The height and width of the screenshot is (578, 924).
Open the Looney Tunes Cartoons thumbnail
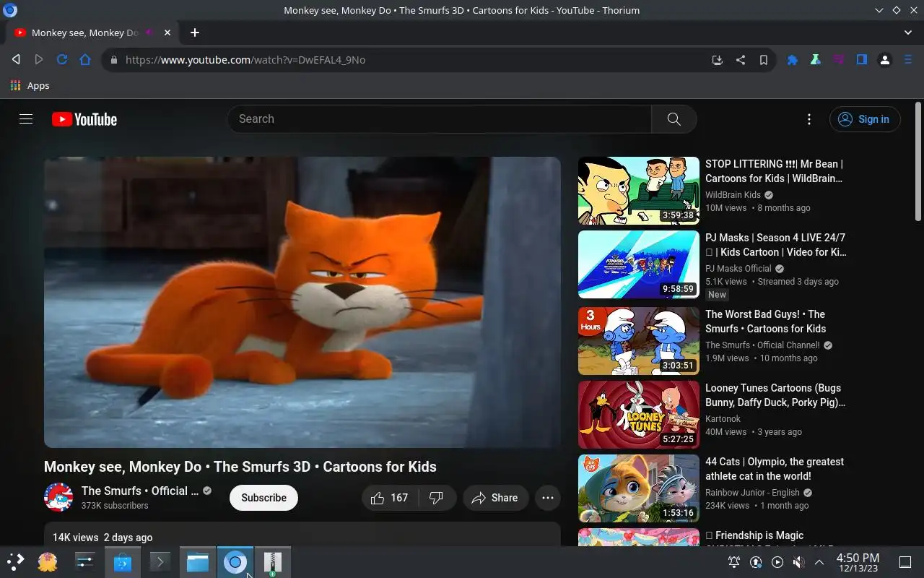(639, 415)
